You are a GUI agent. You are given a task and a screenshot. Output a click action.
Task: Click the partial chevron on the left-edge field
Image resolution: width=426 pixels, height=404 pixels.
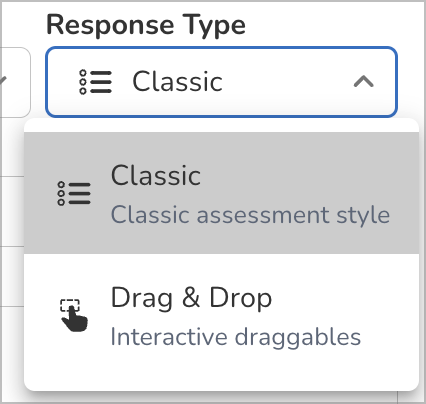tap(3, 82)
